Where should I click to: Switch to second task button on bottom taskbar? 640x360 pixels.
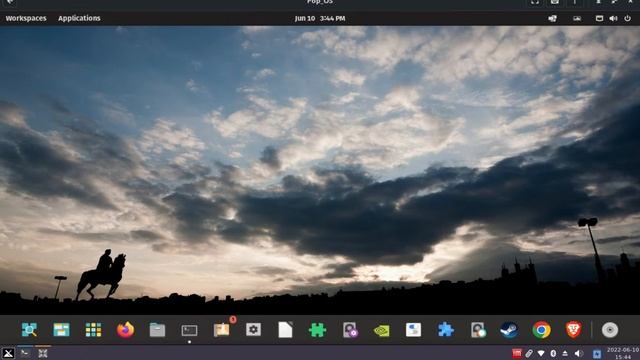pyautogui.click(x=43, y=353)
